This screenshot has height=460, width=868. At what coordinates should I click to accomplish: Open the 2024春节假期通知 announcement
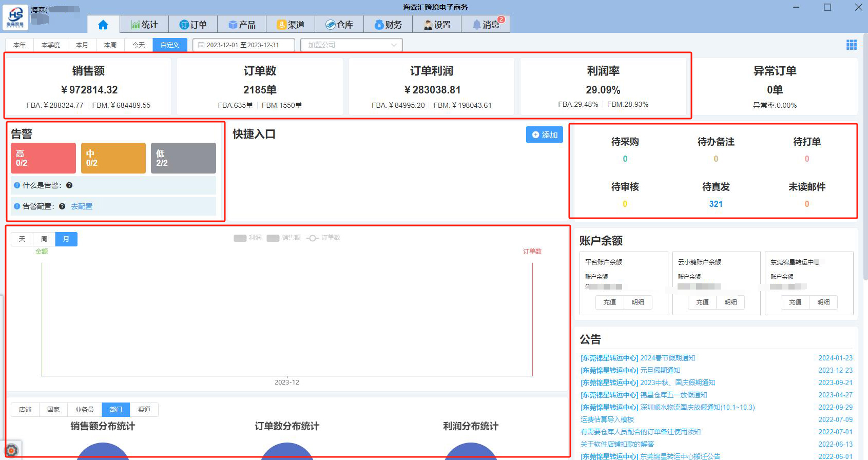(638, 358)
